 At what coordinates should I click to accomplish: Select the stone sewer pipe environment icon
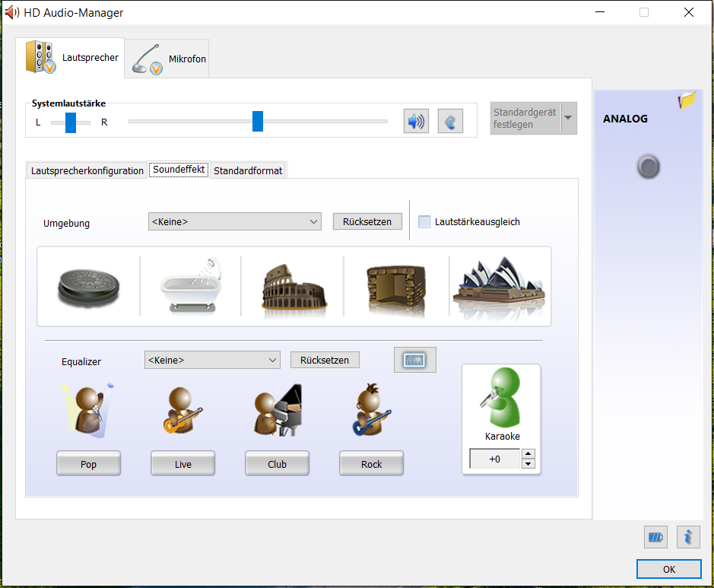coord(89,287)
